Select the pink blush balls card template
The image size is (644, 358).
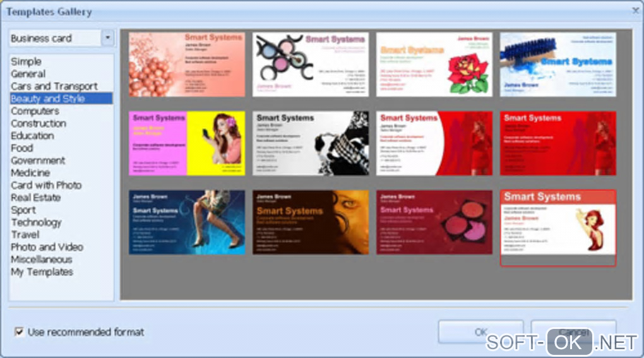coord(187,64)
